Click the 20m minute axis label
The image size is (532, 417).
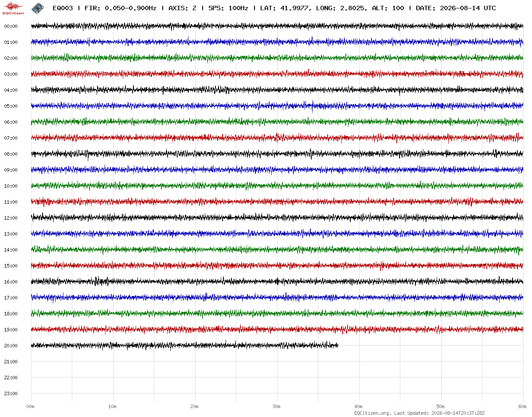194,406
